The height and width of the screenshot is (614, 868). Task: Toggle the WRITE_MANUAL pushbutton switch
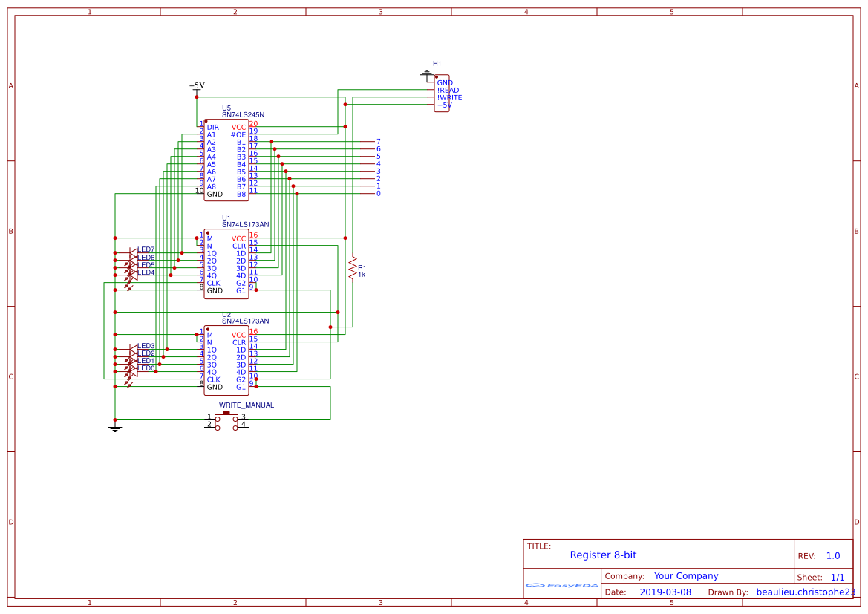pos(226,417)
